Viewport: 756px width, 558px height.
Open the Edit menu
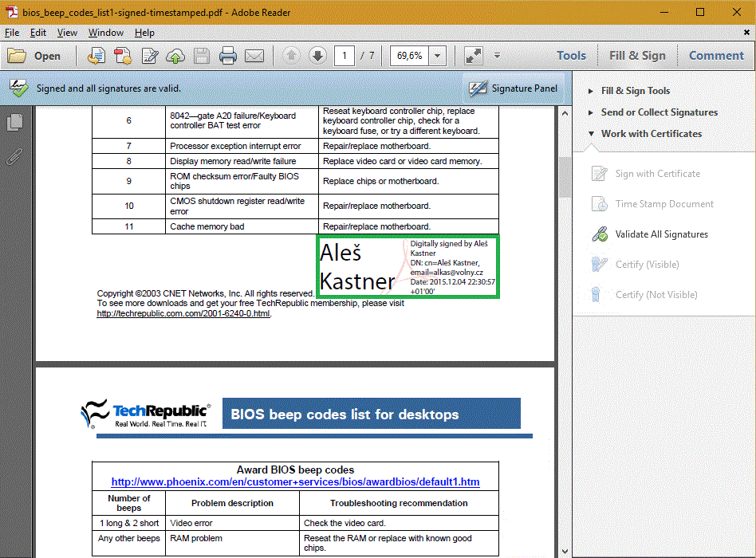click(x=38, y=33)
